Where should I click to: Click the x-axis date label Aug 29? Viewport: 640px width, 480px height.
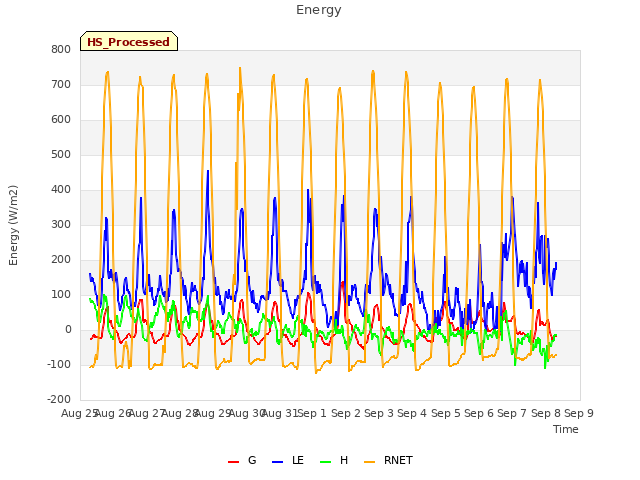click(x=213, y=413)
